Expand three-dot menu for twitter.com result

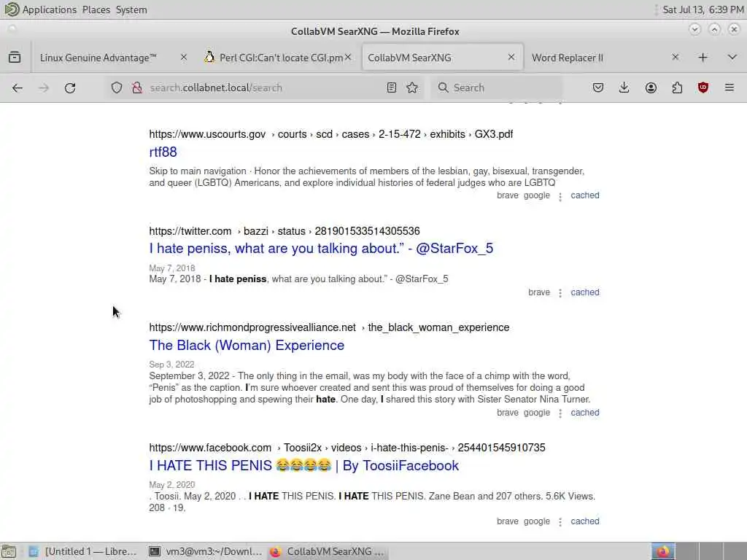click(560, 293)
